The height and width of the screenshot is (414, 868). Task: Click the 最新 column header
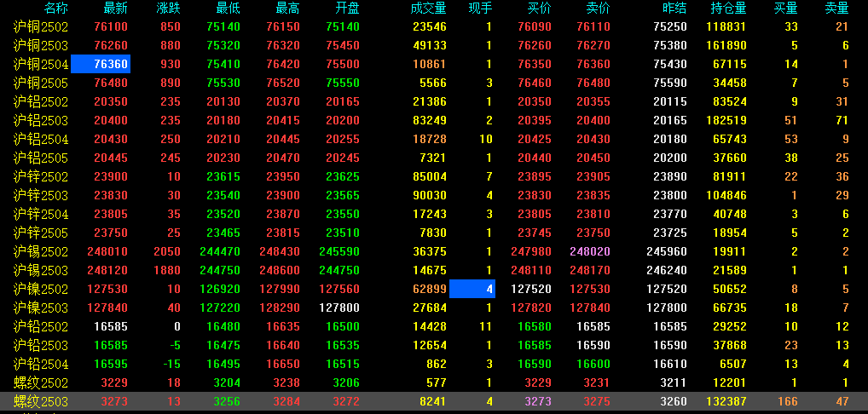pos(115,8)
